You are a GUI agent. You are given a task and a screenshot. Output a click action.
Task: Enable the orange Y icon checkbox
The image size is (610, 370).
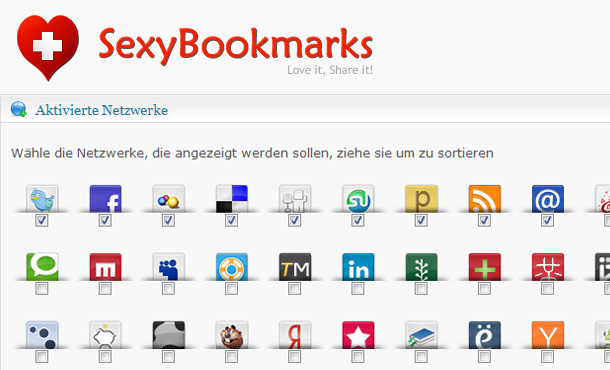[548, 357]
